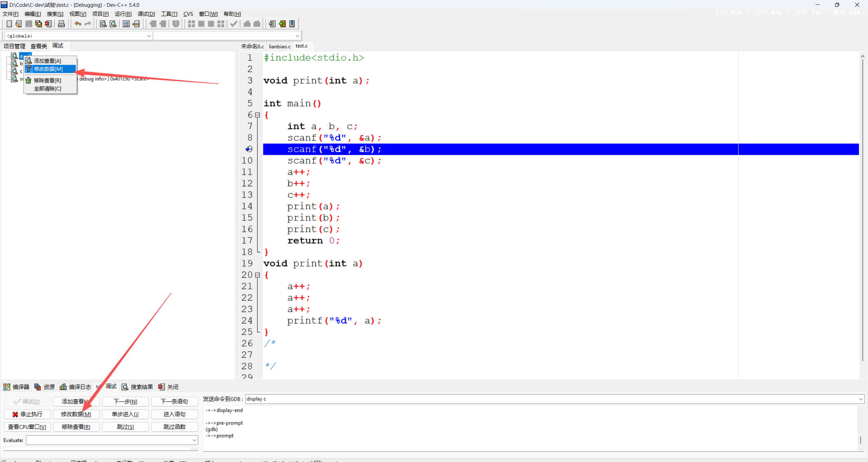Click the Print toolbar icon
The height and width of the screenshot is (462, 868).
61,24
